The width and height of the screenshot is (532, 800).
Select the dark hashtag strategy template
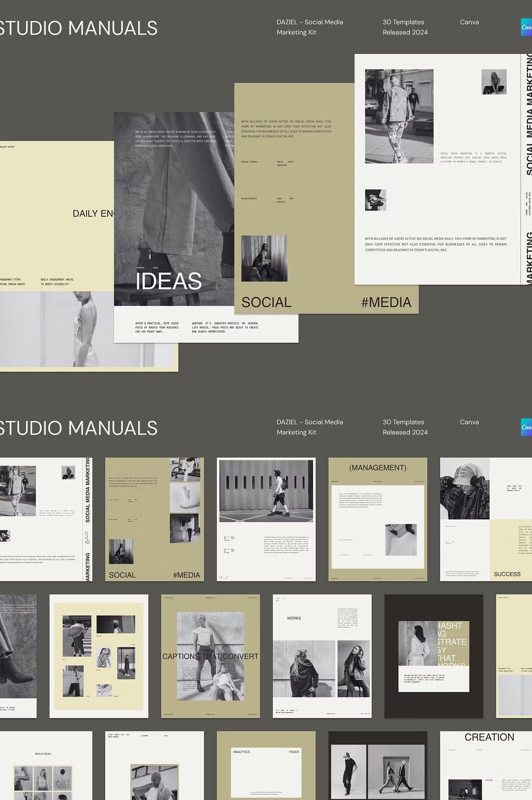click(433, 656)
